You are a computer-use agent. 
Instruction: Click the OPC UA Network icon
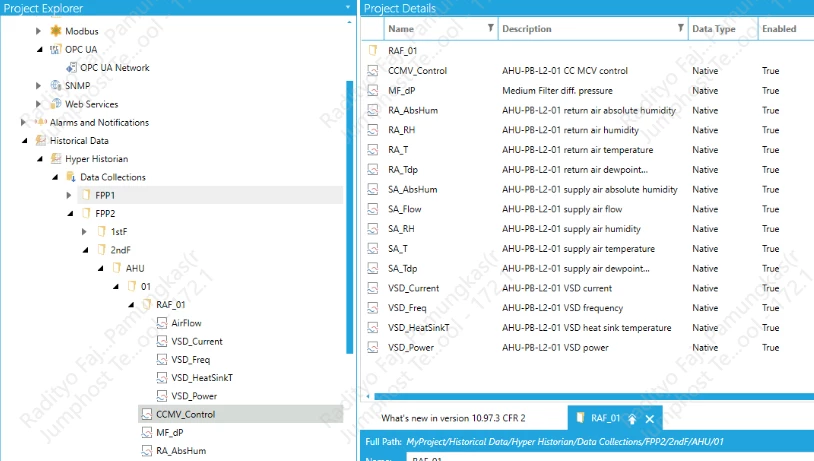(71, 67)
